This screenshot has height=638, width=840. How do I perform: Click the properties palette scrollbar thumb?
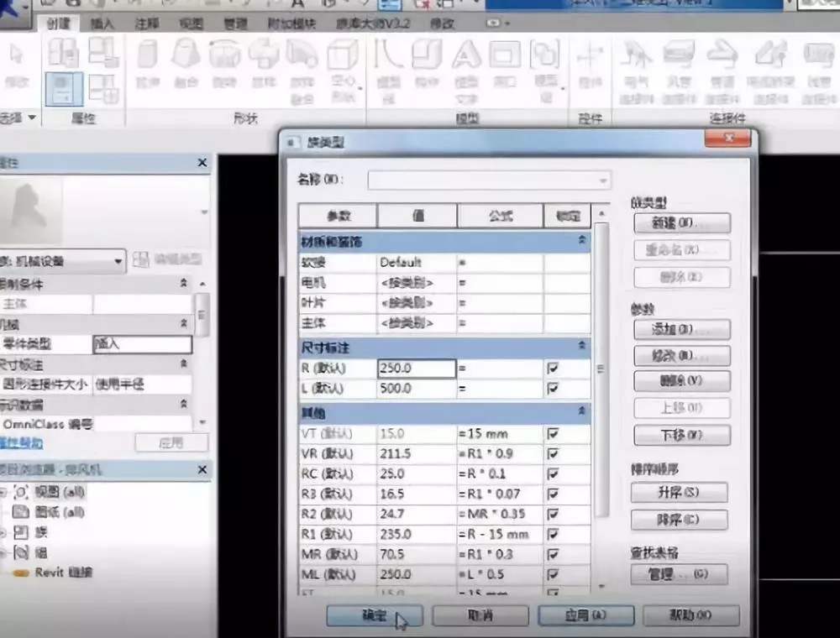[x=202, y=315]
